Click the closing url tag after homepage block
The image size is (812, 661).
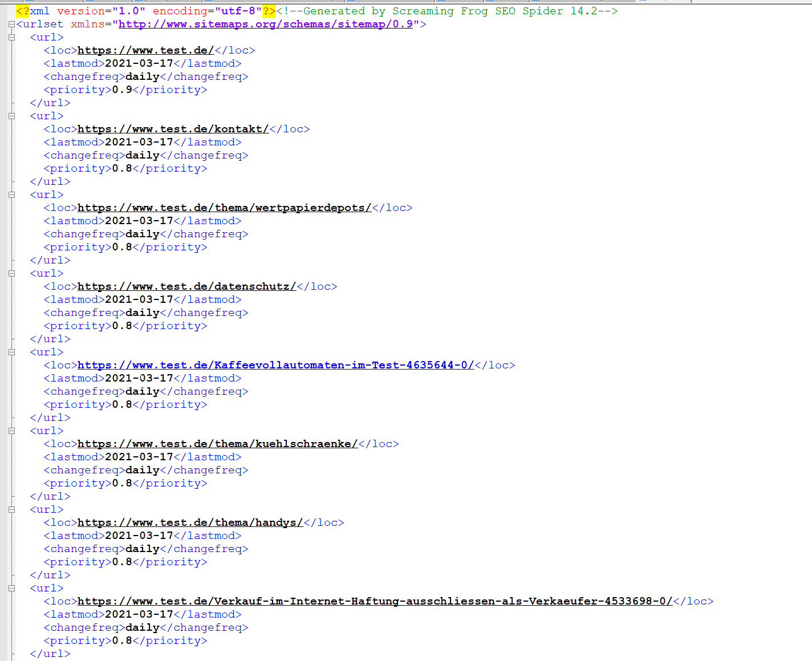pos(50,103)
